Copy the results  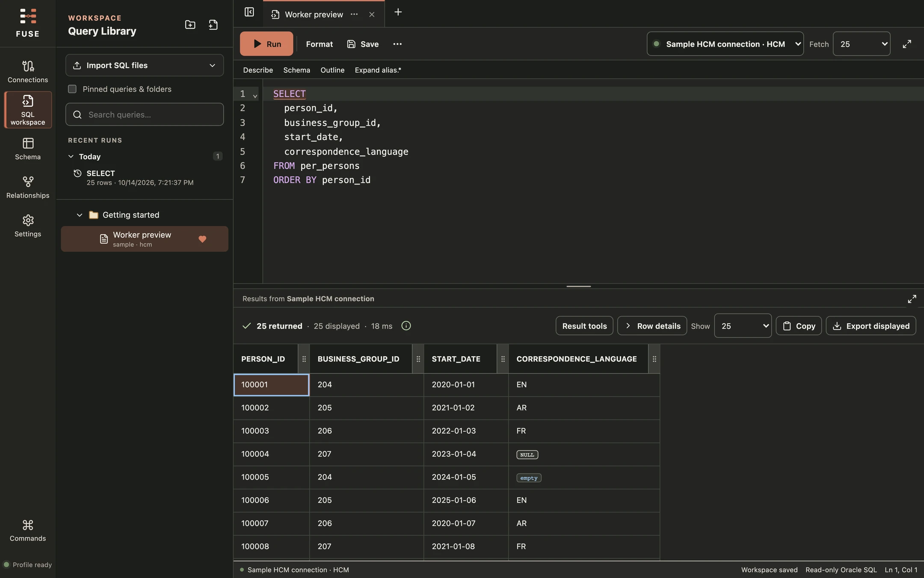pyautogui.click(x=799, y=326)
